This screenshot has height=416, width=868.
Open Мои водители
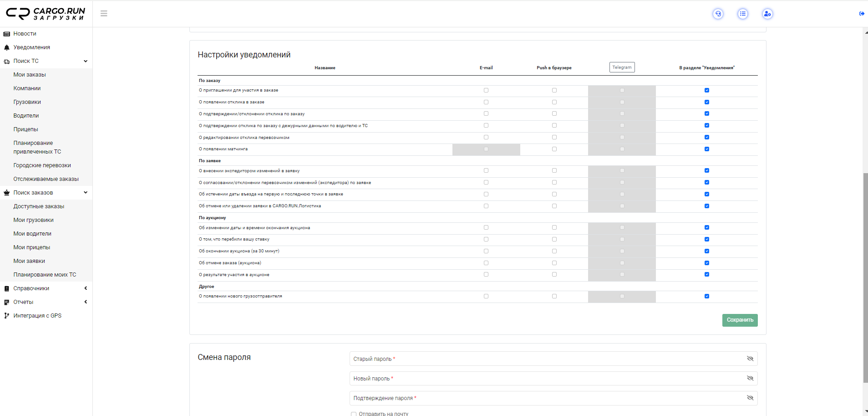[x=32, y=234]
